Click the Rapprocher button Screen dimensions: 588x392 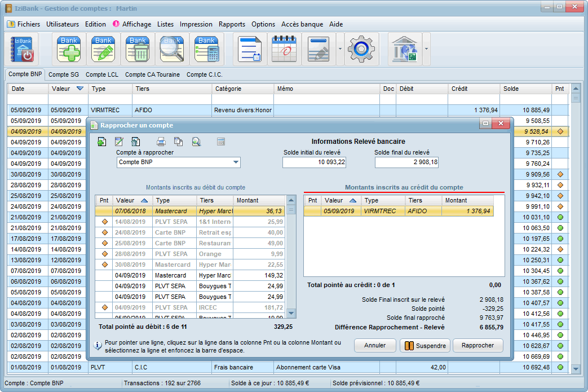click(x=478, y=346)
